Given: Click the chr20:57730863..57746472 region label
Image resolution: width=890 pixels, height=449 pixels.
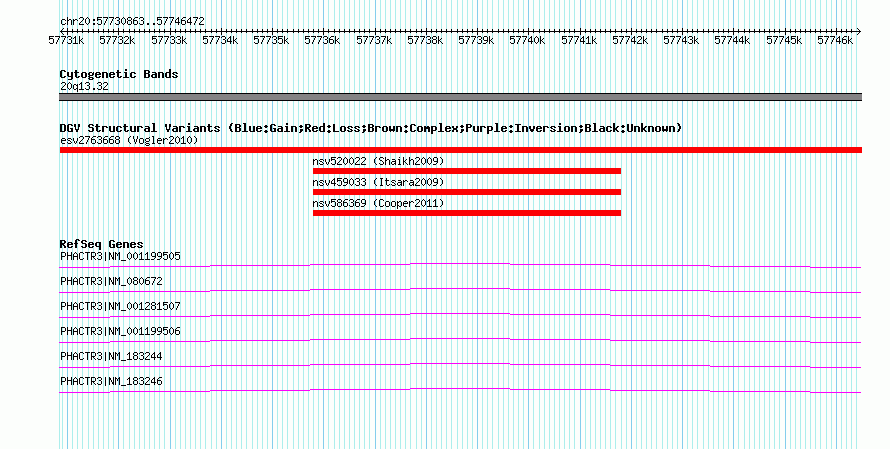Looking at the screenshot, I should [x=132, y=21].
